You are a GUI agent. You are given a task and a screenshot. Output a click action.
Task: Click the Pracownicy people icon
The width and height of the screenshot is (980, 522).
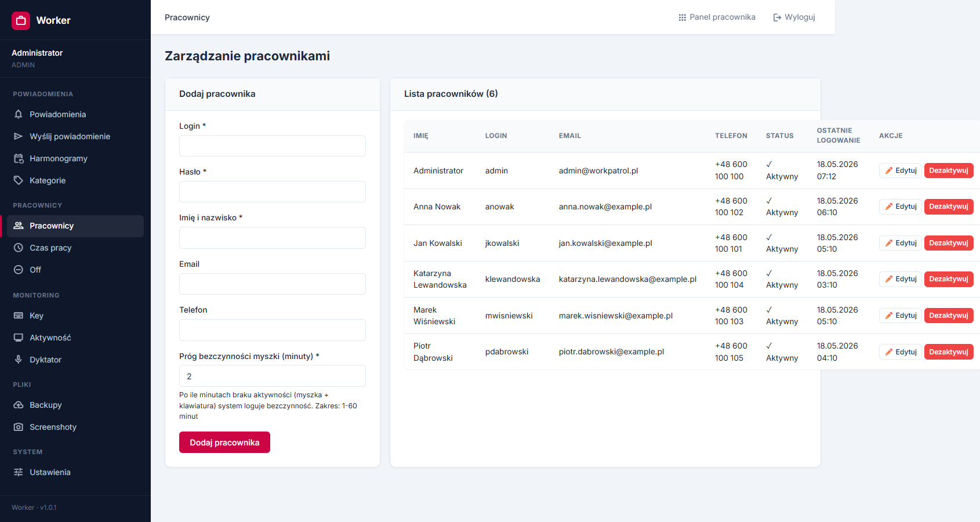[x=19, y=226]
